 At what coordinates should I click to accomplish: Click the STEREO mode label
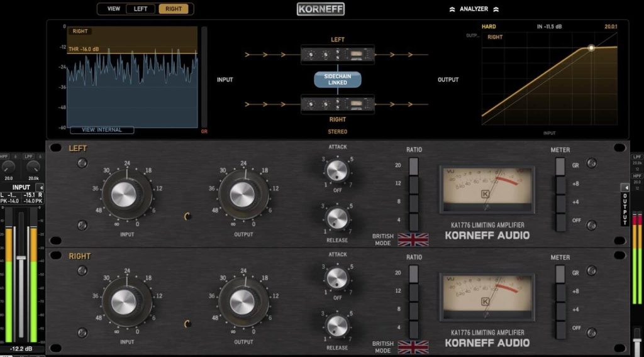click(x=338, y=132)
